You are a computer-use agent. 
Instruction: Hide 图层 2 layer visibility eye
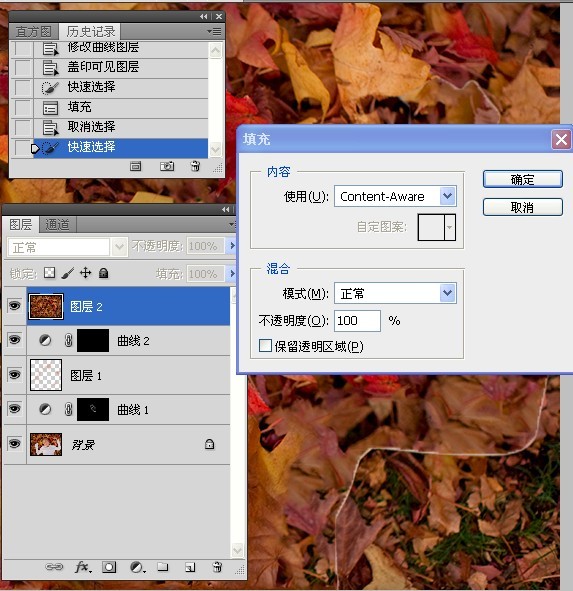(x=14, y=305)
